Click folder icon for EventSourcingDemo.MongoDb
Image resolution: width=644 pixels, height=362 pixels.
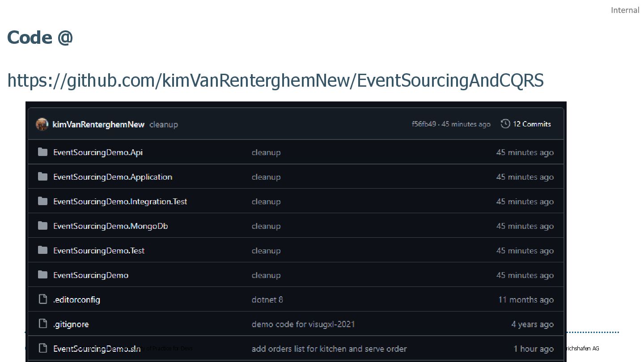(x=42, y=226)
